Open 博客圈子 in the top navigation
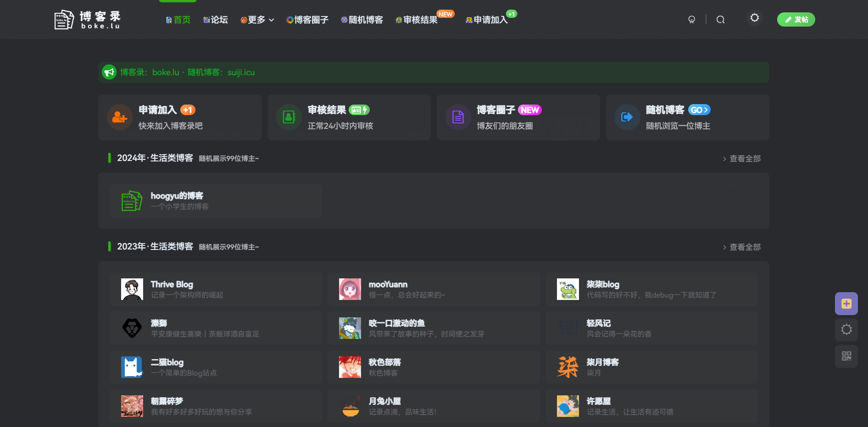 tap(307, 20)
